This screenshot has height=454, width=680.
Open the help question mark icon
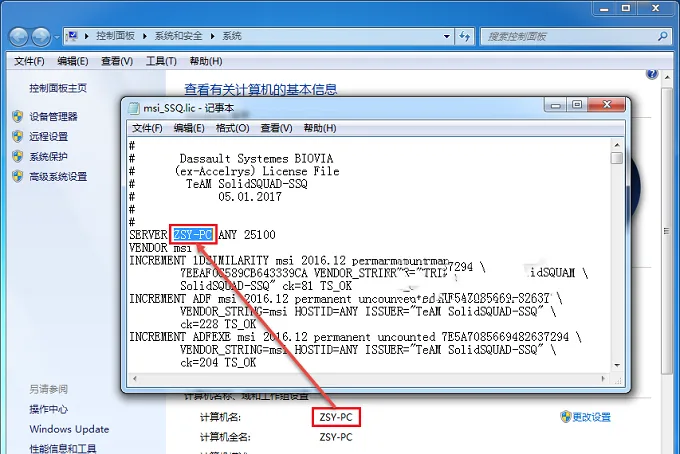point(652,74)
